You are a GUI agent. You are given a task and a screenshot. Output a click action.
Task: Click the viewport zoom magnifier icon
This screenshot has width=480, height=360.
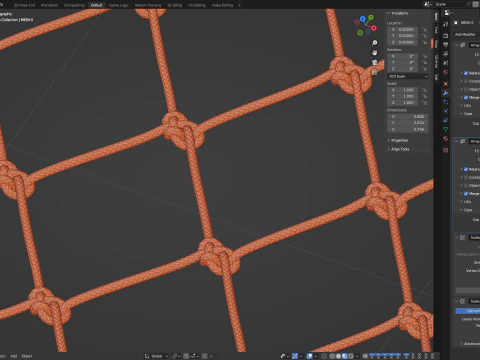click(x=375, y=43)
